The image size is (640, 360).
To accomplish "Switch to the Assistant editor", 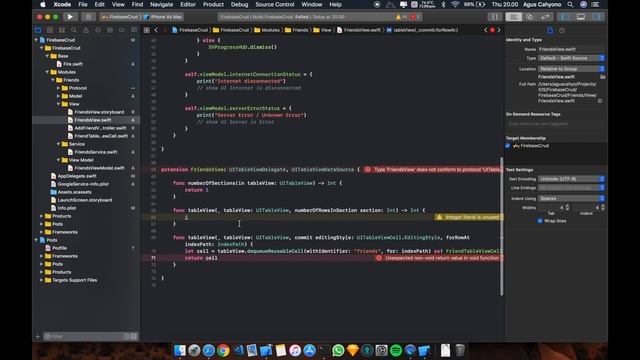I will 529,17.
